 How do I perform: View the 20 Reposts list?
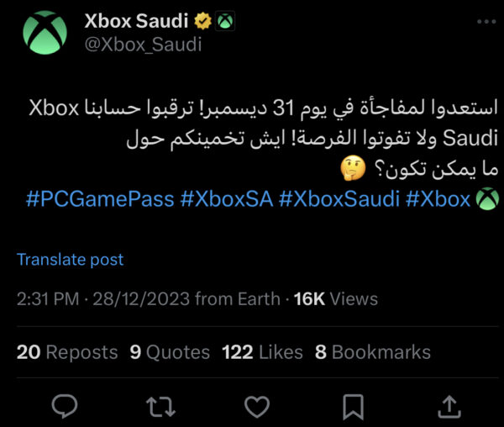click(67, 351)
